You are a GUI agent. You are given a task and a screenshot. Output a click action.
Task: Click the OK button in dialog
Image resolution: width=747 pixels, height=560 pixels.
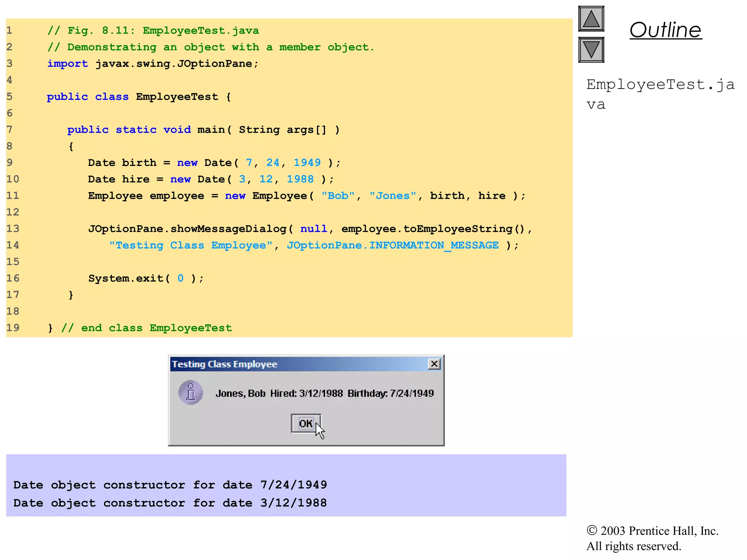coord(306,423)
